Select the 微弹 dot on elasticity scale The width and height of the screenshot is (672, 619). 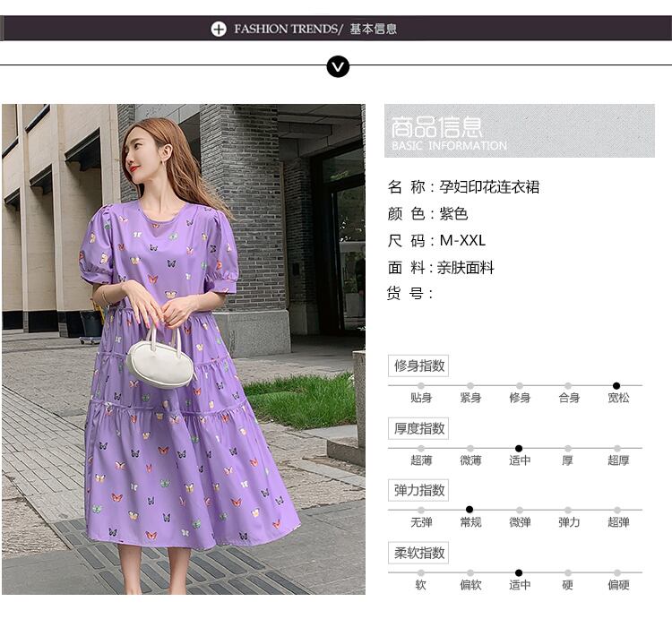point(520,511)
